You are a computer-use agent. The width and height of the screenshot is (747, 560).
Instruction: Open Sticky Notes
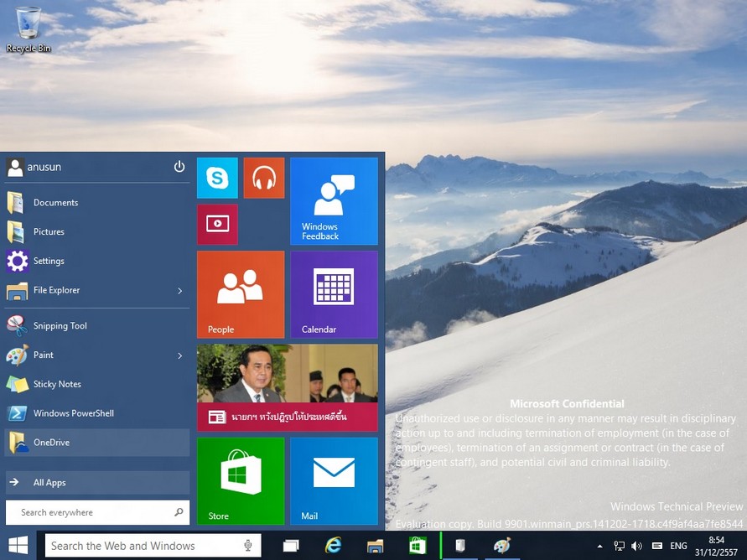tap(97, 384)
